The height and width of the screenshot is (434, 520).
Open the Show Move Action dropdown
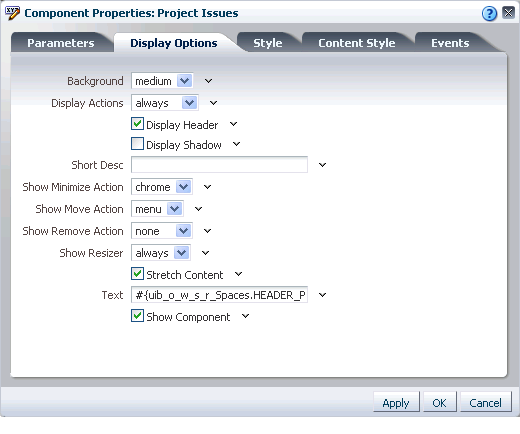point(157,209)
